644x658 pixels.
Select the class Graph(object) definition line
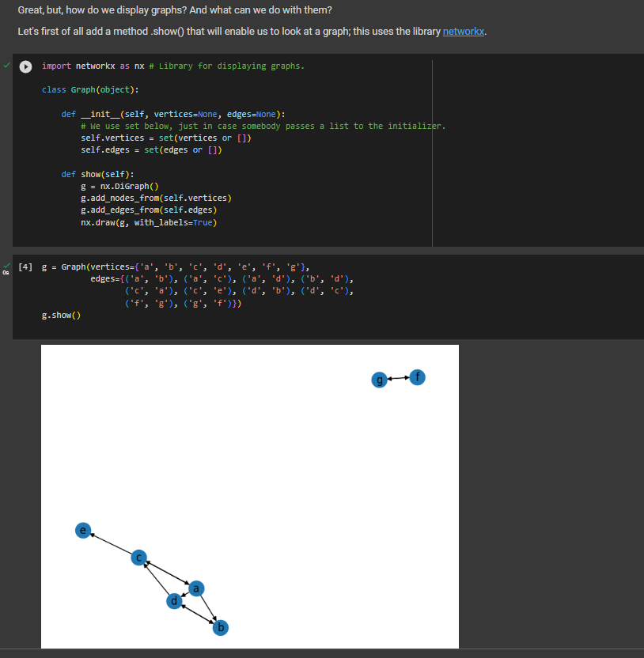click(x=91, y=89)
